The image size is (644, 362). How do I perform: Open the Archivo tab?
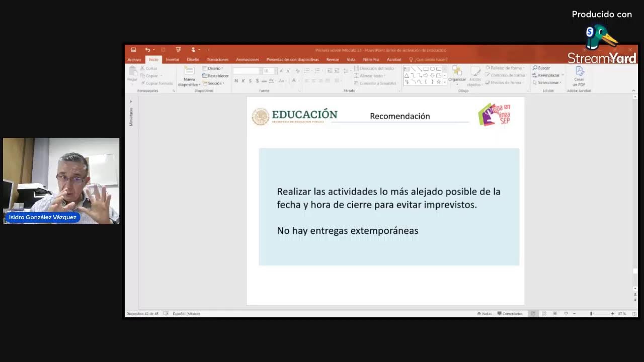tap(134, 59)
